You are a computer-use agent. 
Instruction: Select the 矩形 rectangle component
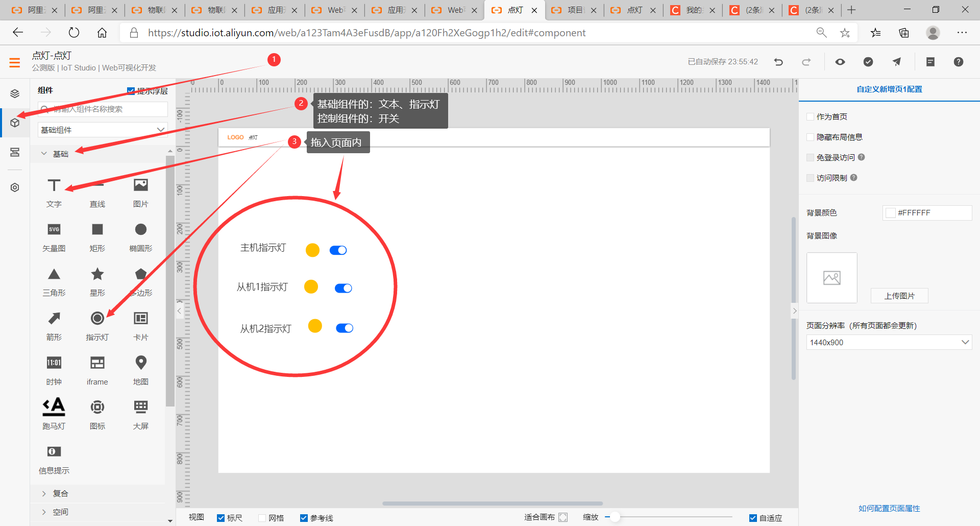click(x=97, y=237)
